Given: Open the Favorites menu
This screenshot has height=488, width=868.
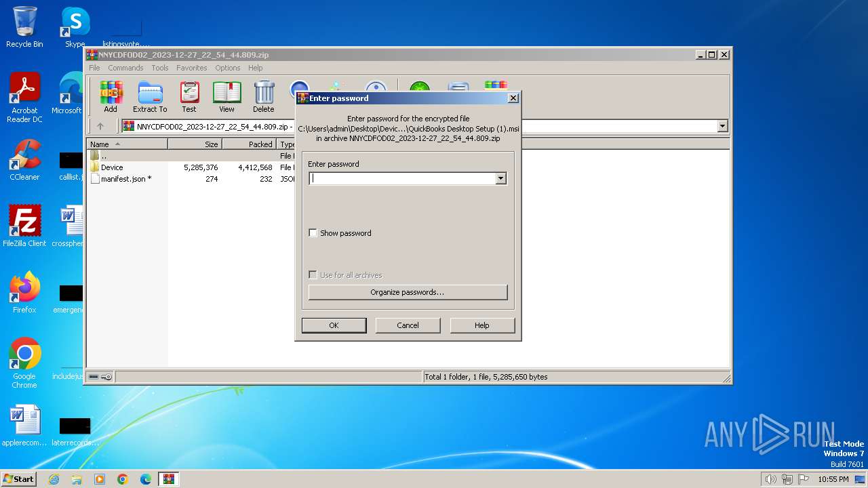Looking at the screenshot, I should [192, 68].
